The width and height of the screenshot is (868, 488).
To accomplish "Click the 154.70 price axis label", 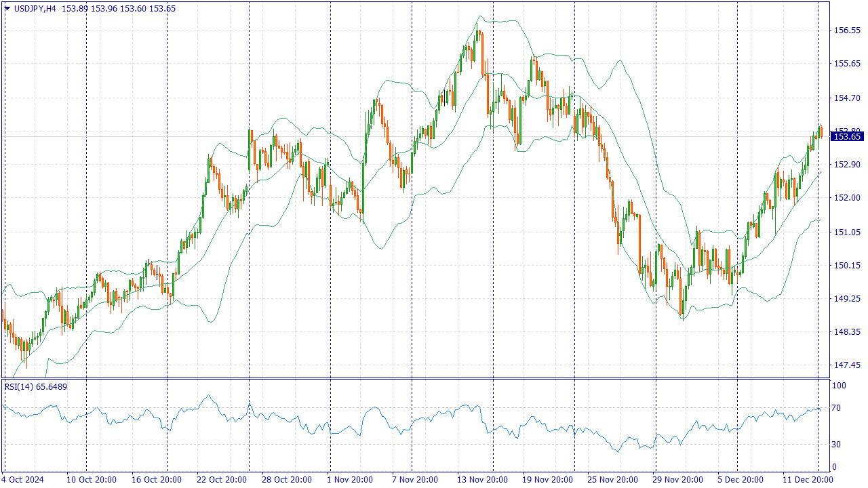I will [x=846, y=98].
